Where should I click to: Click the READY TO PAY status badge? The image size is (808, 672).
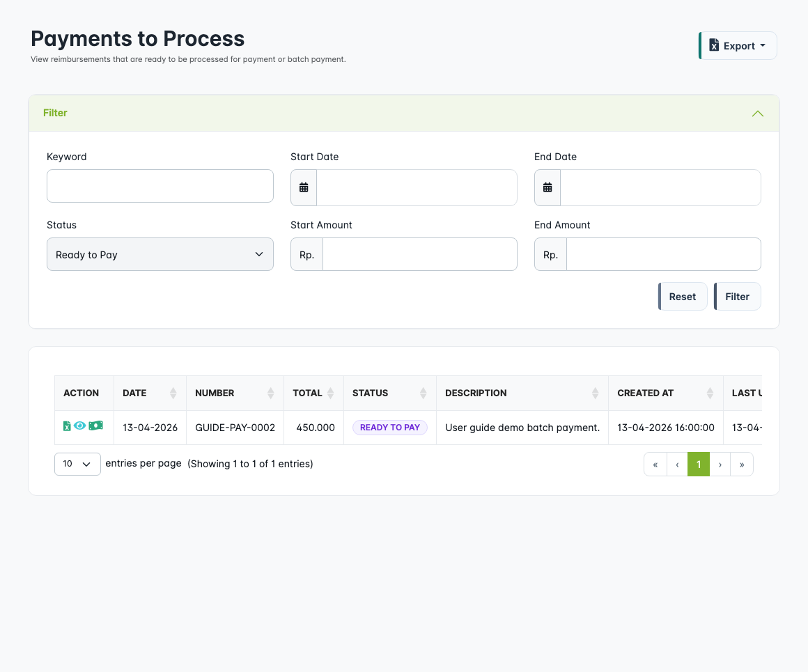(389, 427)
